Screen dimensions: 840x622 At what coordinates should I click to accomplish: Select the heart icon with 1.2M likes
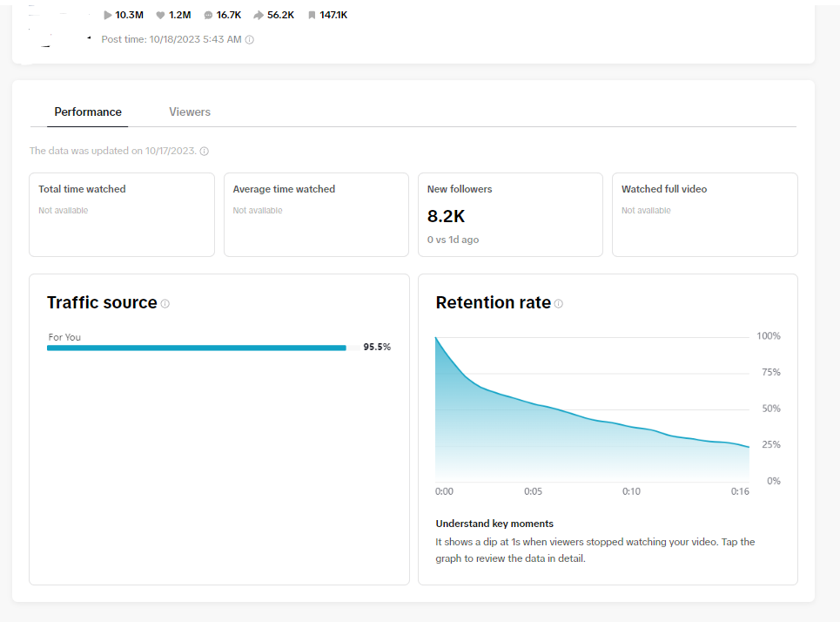(x=158, y=15)
